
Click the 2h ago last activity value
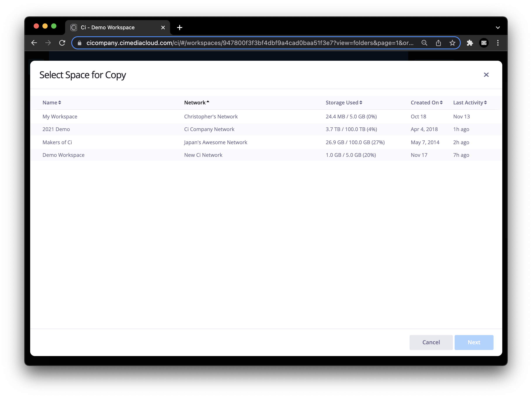tap(461, 142)
